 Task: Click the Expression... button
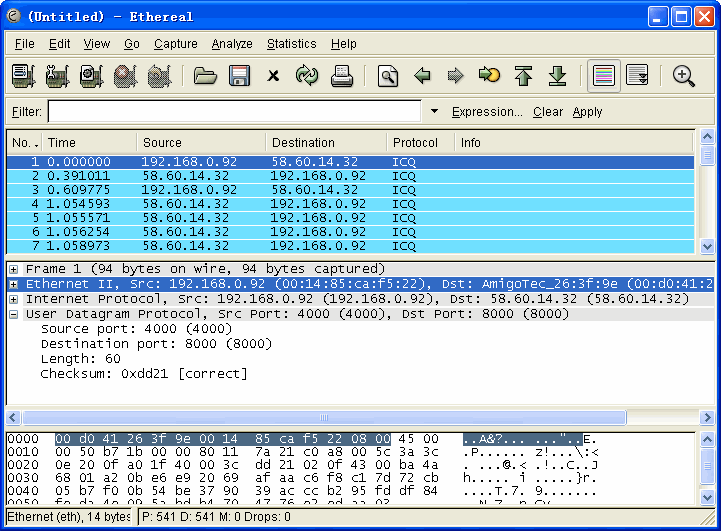[x=487, y=112]
